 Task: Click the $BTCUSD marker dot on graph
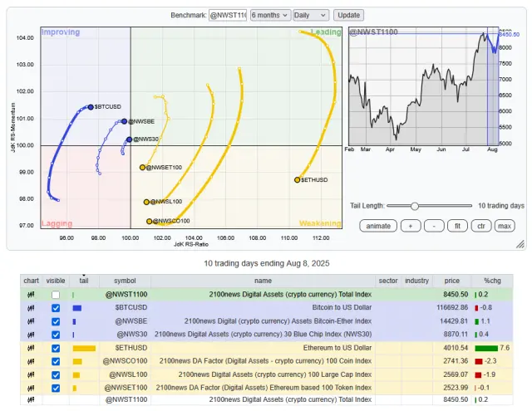[91, 107]
